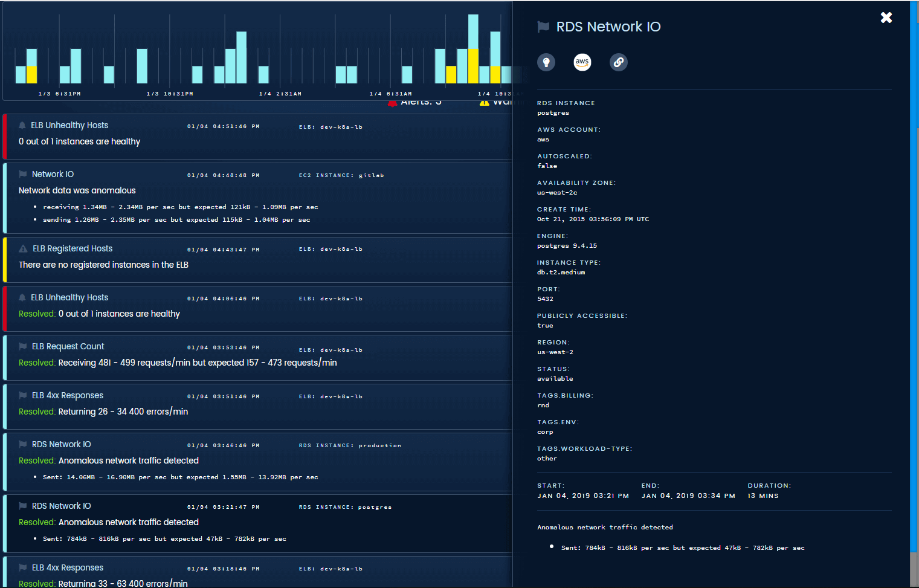This screenshot has width=919, height=588.
Task: Click the AWS console icon
Action: (x=582, y=62)
